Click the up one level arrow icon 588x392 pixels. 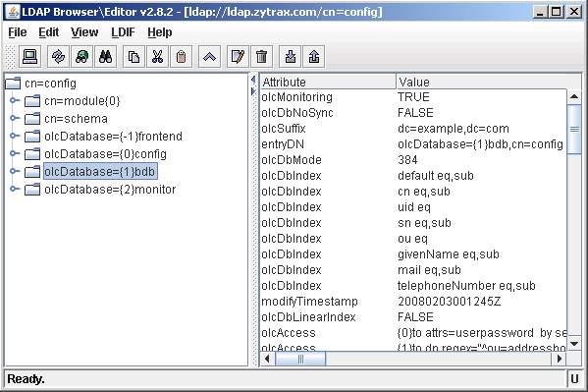pos(209,57)
